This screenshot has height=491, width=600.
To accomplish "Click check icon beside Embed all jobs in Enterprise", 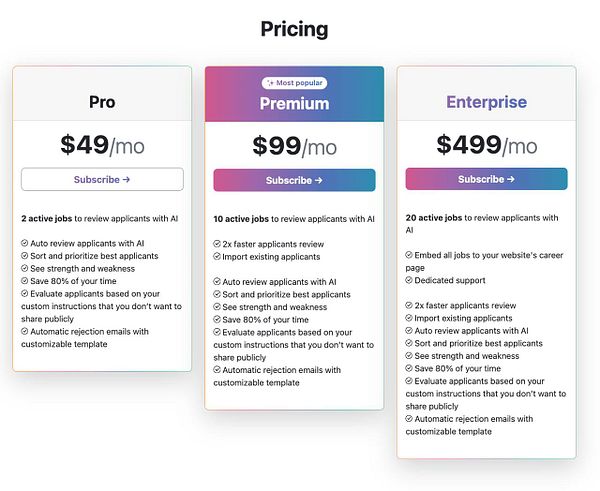I will tap(409, 255).
